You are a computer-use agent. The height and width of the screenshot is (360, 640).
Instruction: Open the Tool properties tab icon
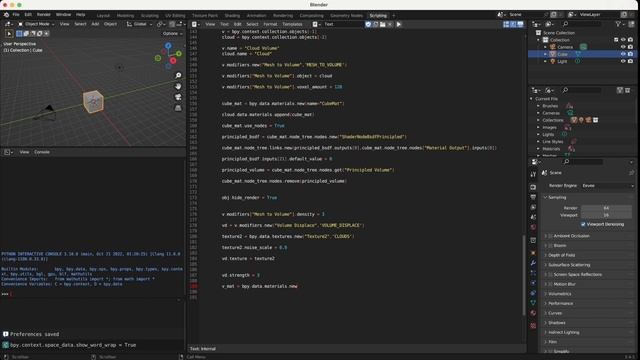(x=533, y=174)
